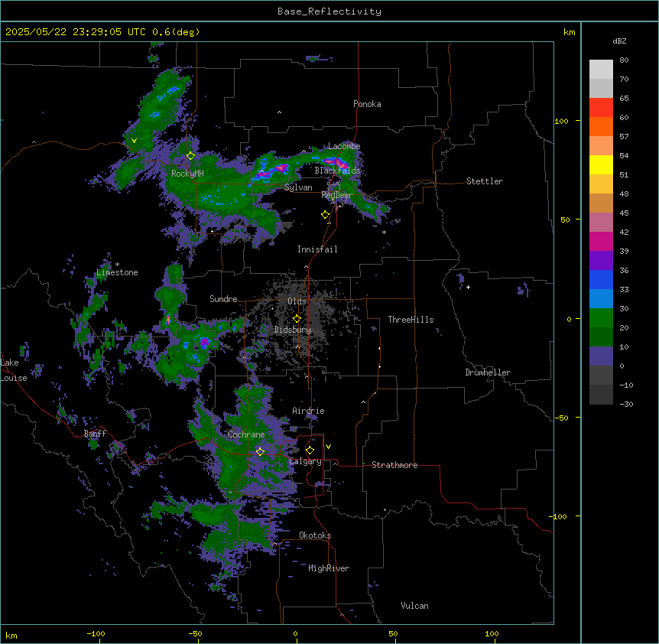Screen dimensions: 659x644
Task: Click the Innisfail label
Action: coord(317,249)
